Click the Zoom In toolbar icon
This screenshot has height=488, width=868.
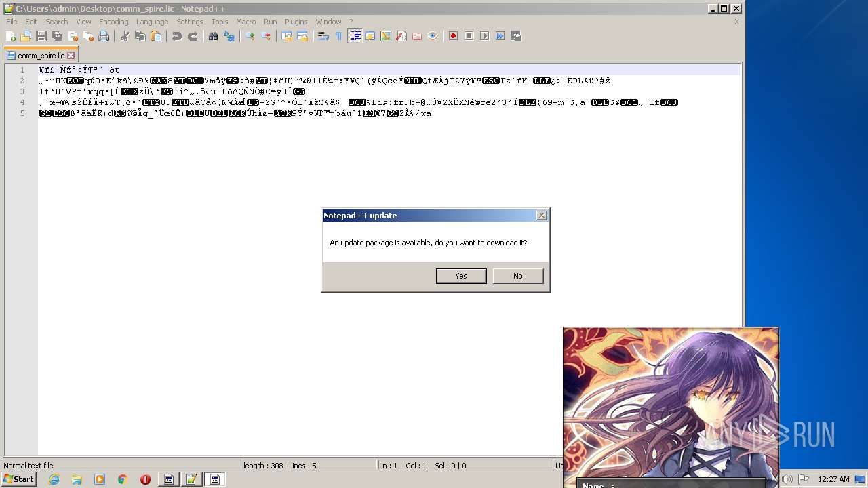[250, 36]
